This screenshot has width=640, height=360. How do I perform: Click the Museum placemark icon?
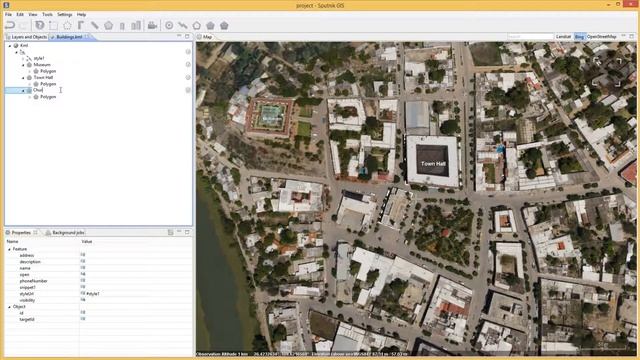click(x=29, y=65)
